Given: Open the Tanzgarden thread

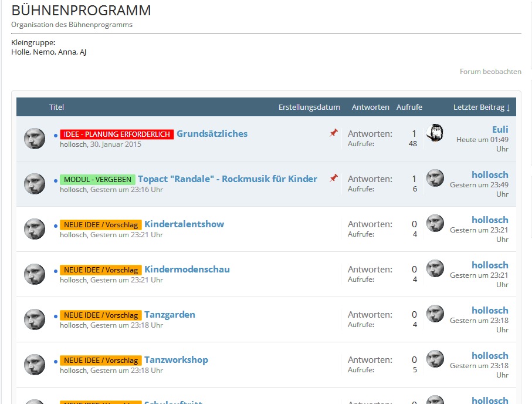Looking at the screenshot, I should click(170, 315).
